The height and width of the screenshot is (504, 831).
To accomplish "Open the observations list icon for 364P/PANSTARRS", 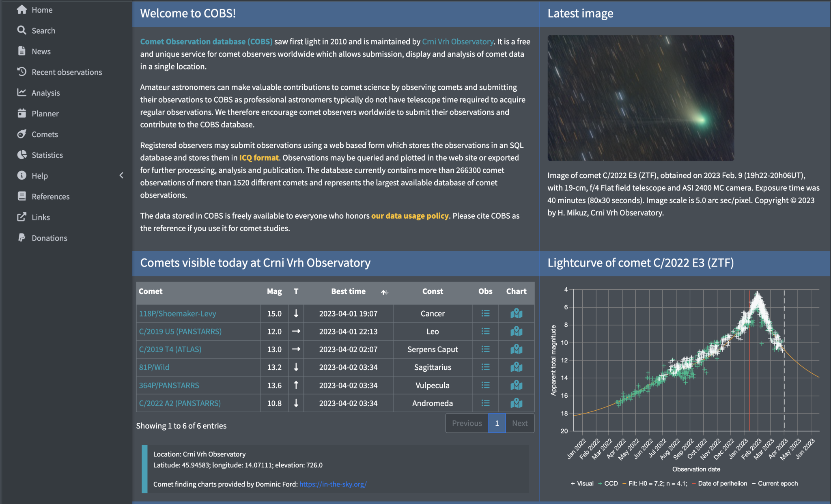I will pyautogui.click(x=485, y=385).
